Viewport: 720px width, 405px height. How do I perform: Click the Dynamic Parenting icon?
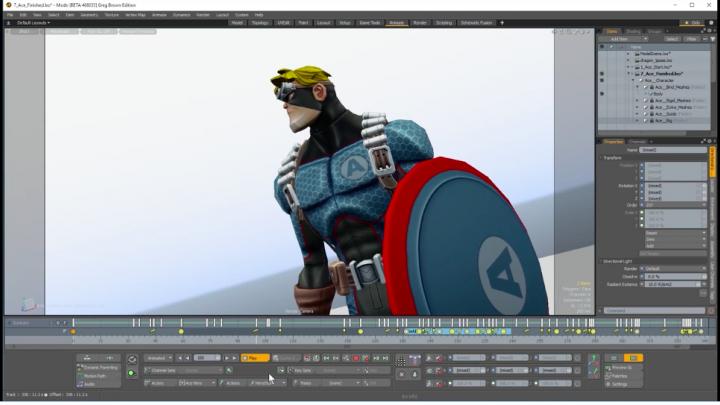(79, 367)
